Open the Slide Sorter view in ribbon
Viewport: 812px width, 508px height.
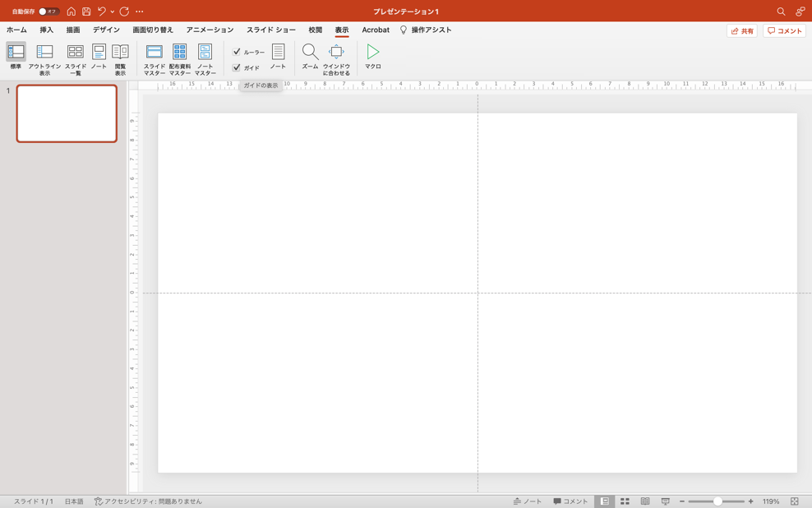75,53
